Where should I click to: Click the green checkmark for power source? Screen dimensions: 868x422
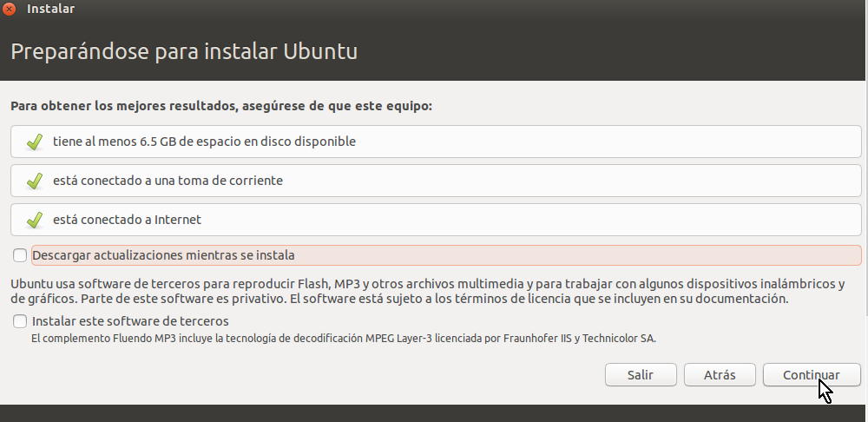pos(35,181)
